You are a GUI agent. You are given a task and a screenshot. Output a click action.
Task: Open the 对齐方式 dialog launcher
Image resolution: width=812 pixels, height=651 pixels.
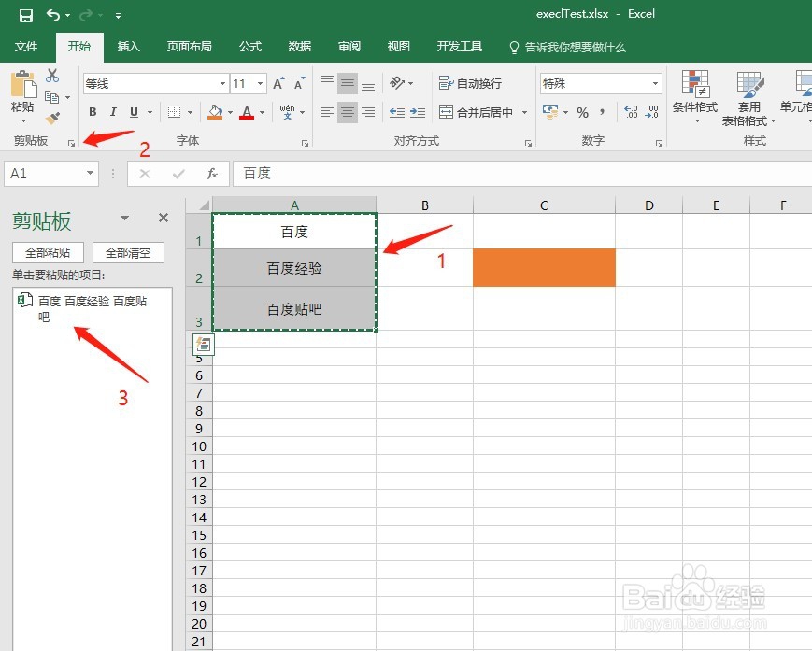[x=528, y=143]
